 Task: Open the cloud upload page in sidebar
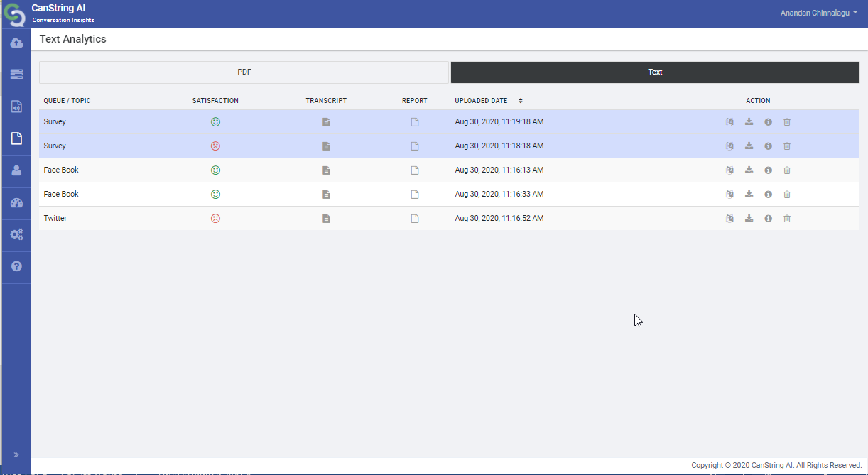point(16,43)
